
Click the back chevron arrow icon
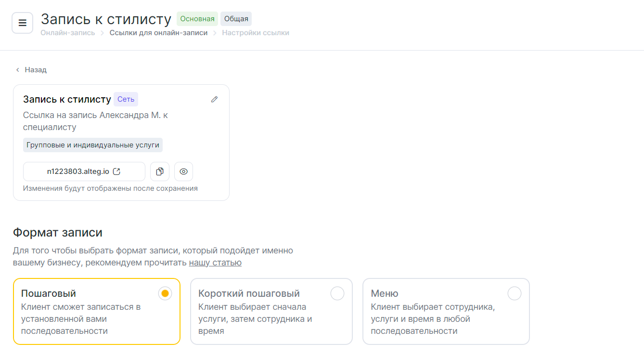point(18,70)
